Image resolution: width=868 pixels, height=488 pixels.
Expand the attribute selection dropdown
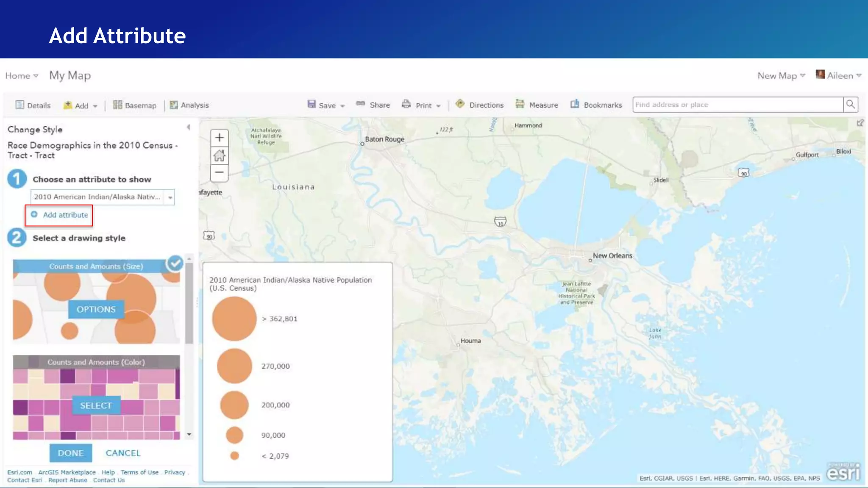170,197
